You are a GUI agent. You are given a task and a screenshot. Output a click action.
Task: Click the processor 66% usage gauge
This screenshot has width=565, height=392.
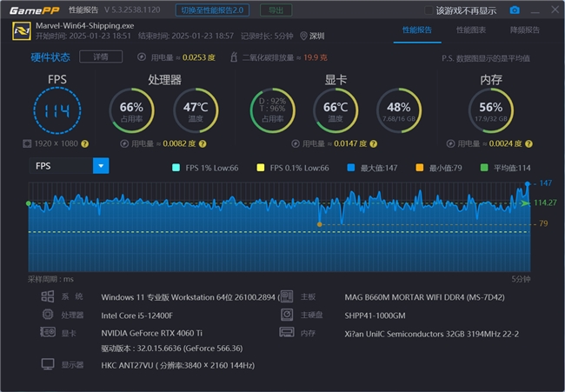pyautogui.click(x=131, y=110)
